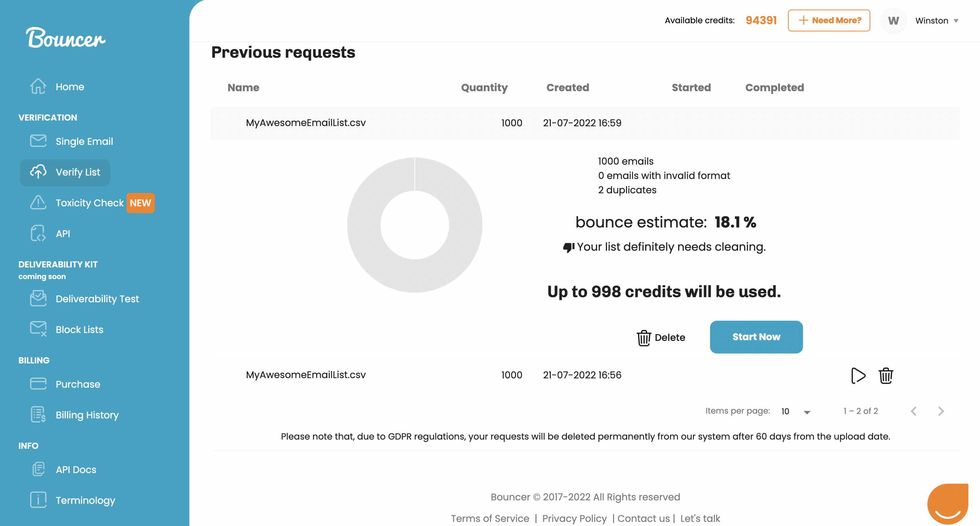Click the W user avatar circle
980x526 pixels.
(x=893, y=20)
